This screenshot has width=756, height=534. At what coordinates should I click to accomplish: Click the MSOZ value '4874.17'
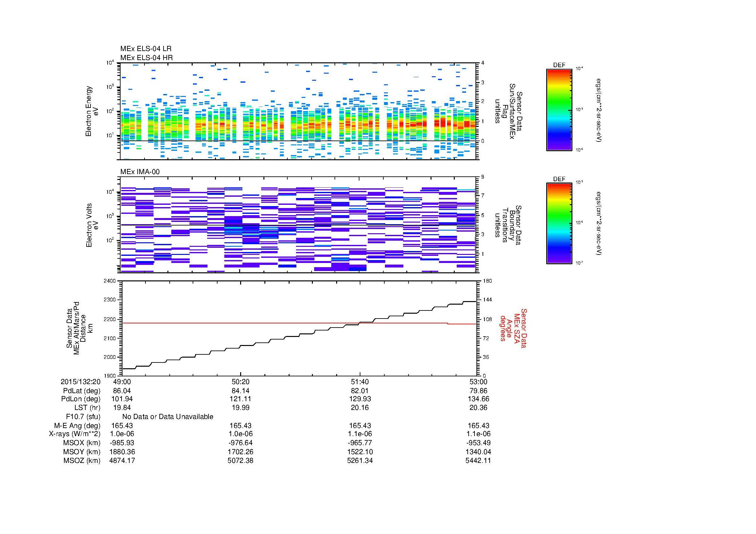(x=122, y=461)
